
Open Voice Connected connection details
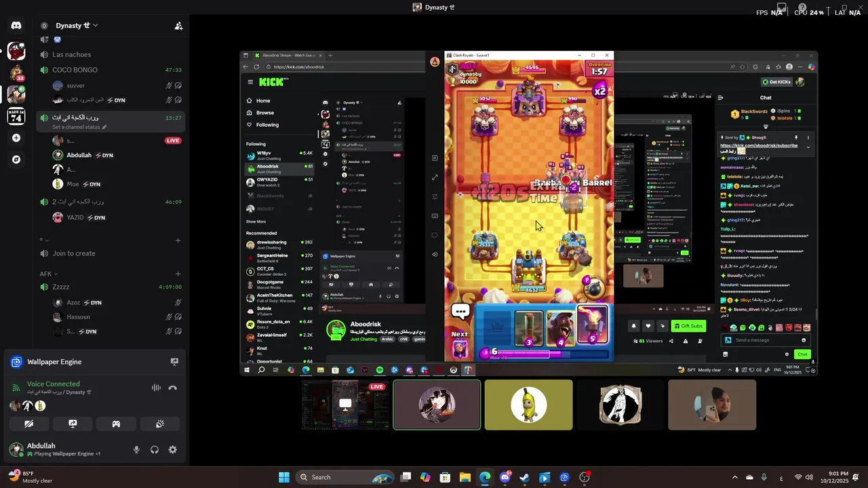click(x=53, y=384)
